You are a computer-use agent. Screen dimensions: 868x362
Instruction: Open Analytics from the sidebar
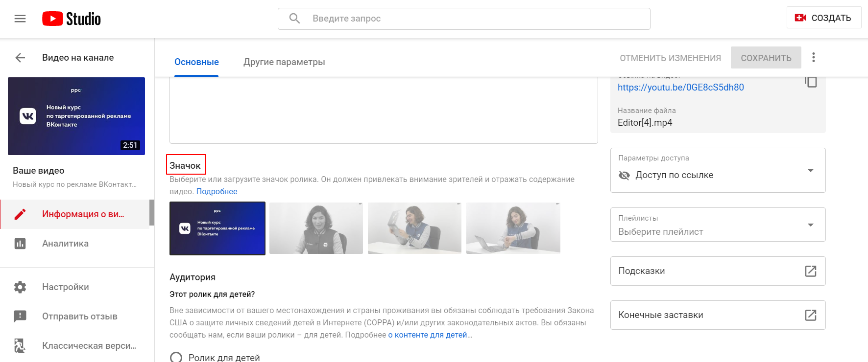coord(65,244)
